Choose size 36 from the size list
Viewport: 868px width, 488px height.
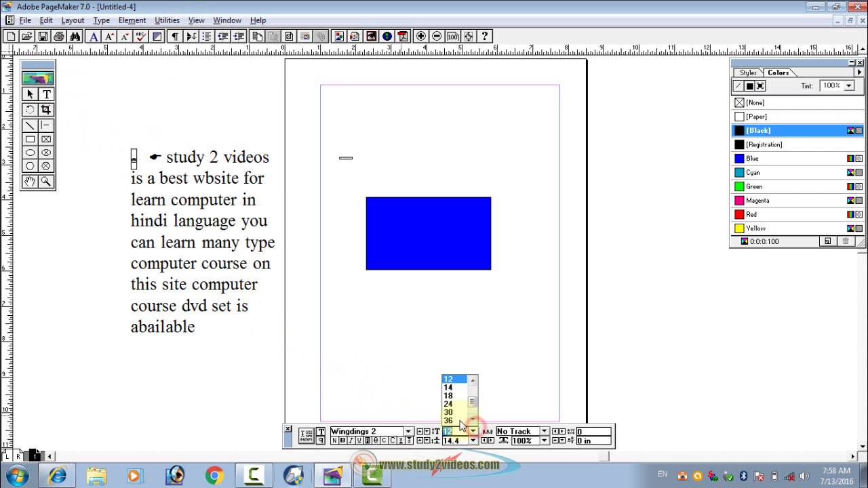pos(455,421)
